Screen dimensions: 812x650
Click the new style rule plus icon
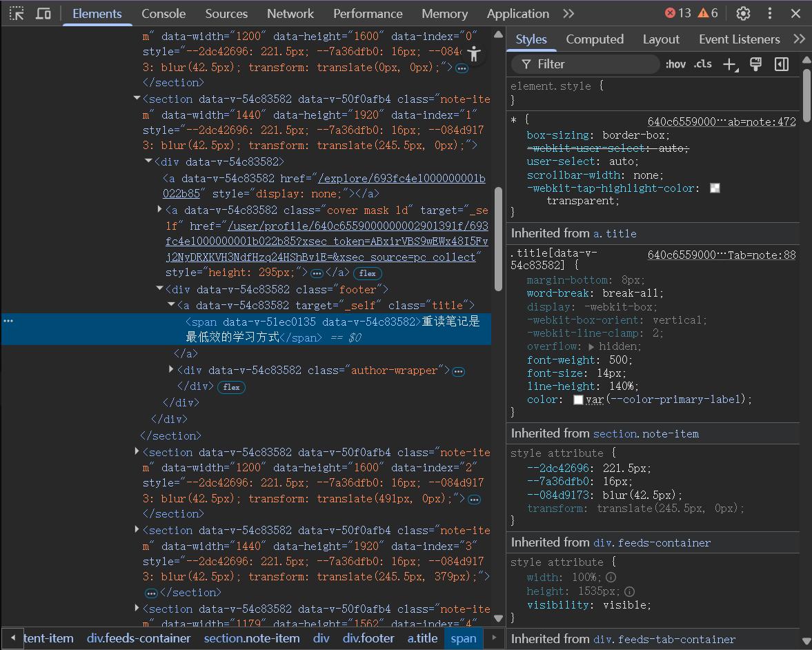click(x=729, y=64)
